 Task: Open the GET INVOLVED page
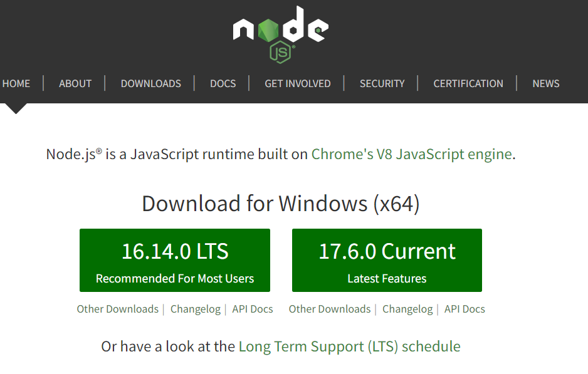[297, 83]
